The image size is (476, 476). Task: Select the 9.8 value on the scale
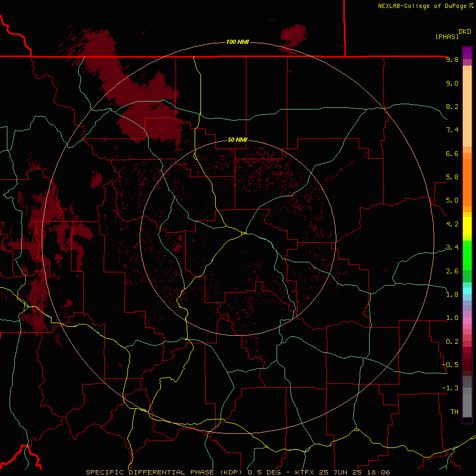pos(452,59)
